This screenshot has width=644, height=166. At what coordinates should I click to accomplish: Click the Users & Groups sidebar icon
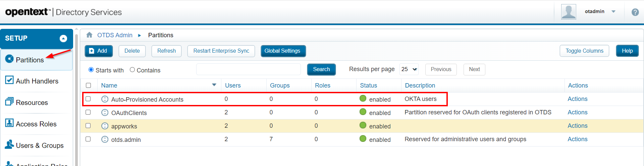coord(9,145)
